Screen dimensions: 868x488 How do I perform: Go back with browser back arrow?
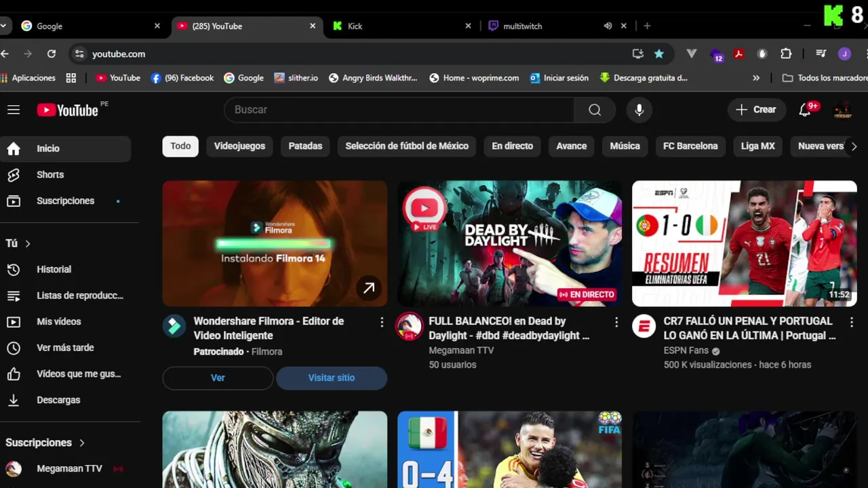pyautogui.click(x=5, y=54)
